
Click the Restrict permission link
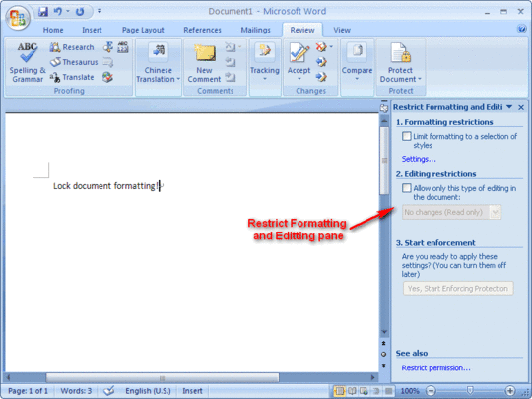point(436,368)
